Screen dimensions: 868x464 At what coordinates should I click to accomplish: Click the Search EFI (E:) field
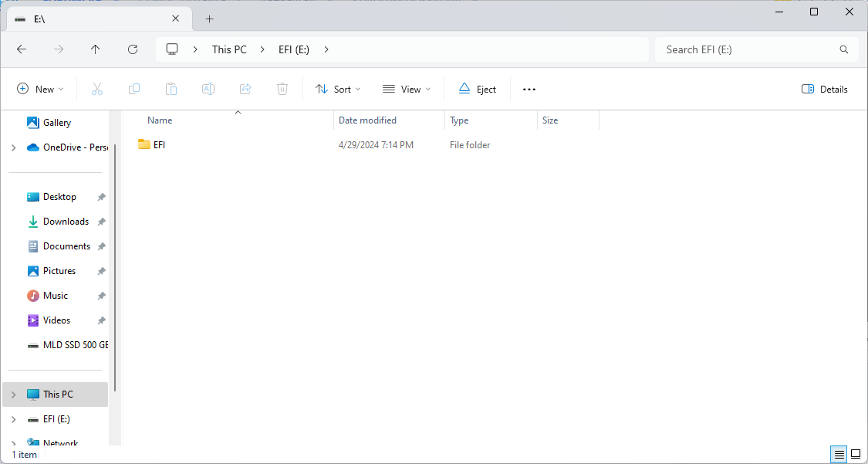(748, 49)
